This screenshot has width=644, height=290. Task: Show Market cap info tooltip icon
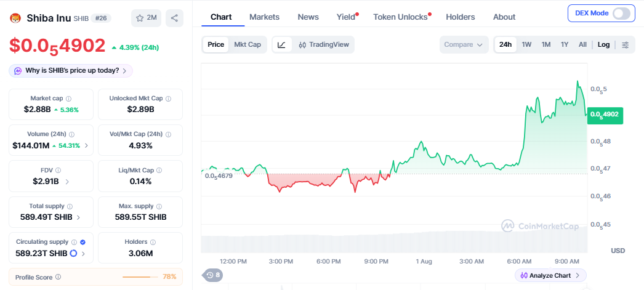point(68,99)
